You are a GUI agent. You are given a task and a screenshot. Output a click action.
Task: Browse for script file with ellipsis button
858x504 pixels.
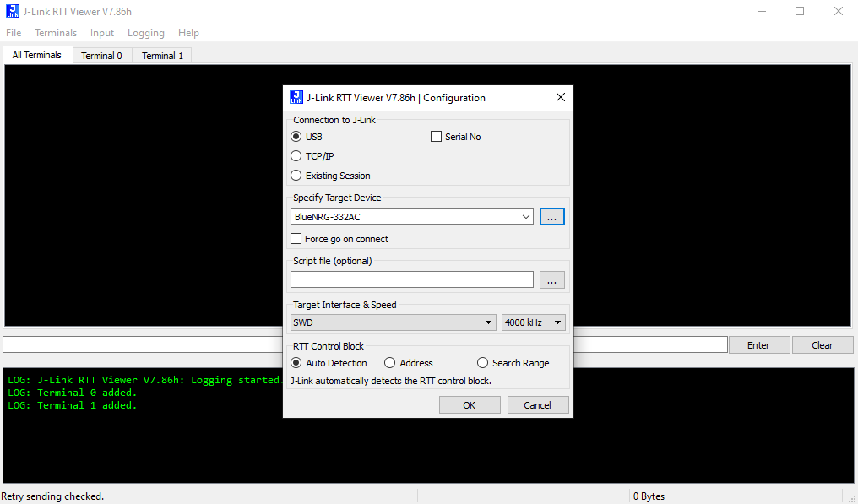[552, 279]
